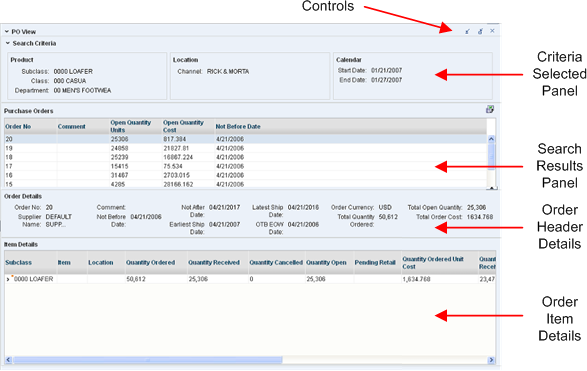Click open cost value 16867.224
Image resolution: width=587 pixels, height=371 pixels.
coord(178,157)
